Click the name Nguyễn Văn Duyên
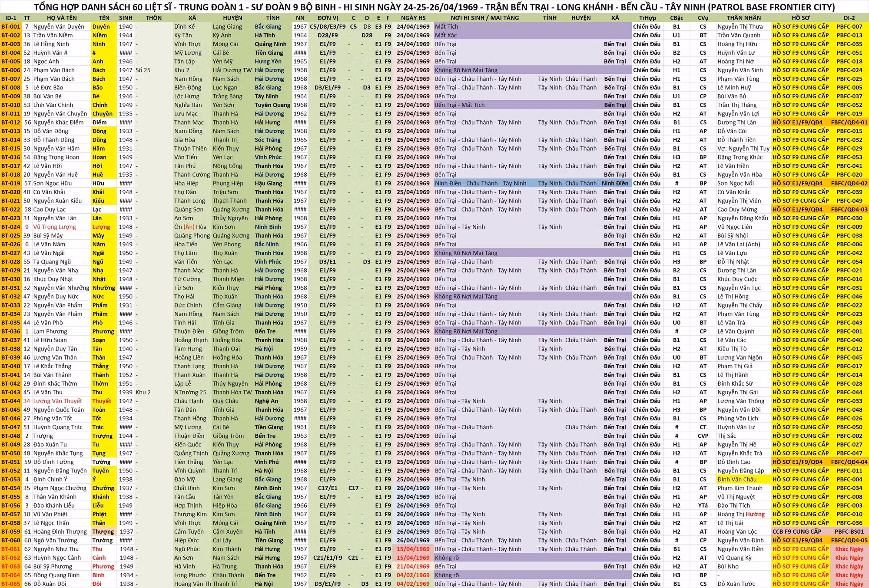This screenshot has width=869, height=588. coord(59,26)
